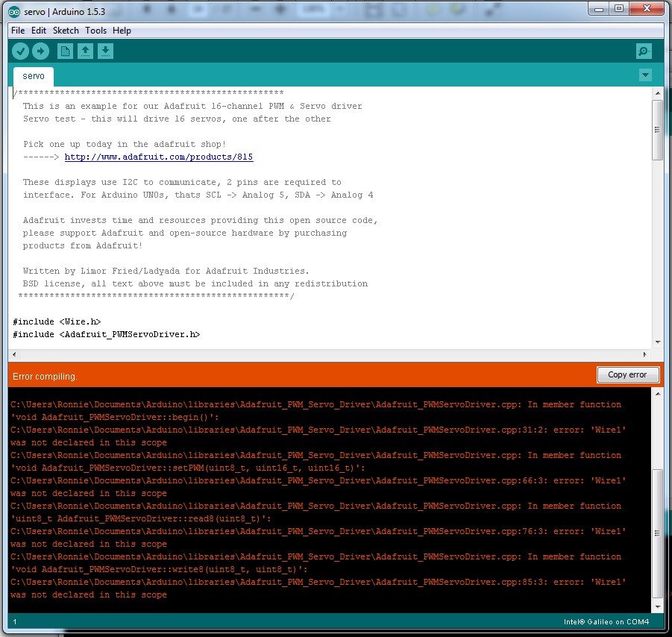Minimize the Arduino window
This screenshot has width=672, height=637.
pos(599,8)
